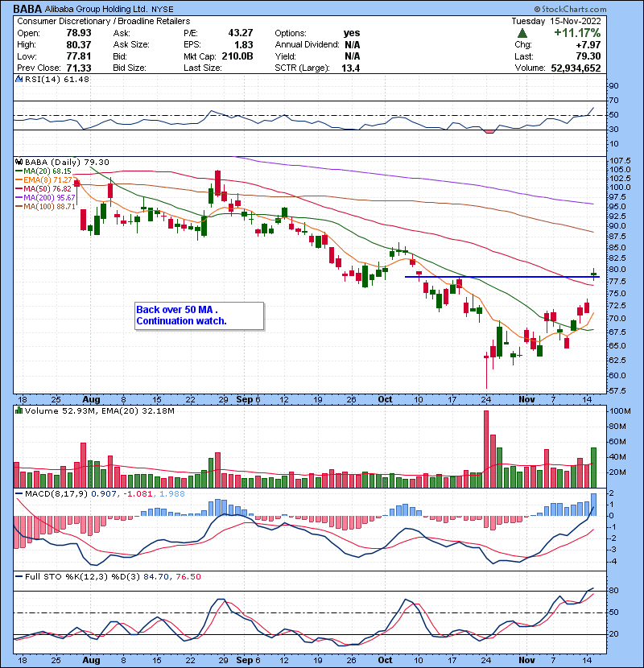Click the Mkt Cap value 210.0B
The image size is (644, 668).
237,56
